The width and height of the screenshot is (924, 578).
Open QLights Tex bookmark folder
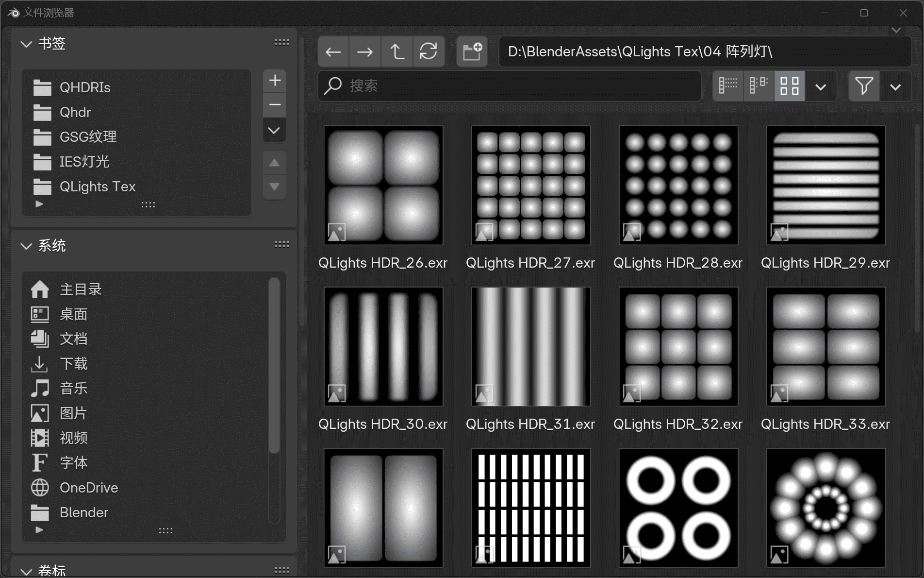(136, 187)
